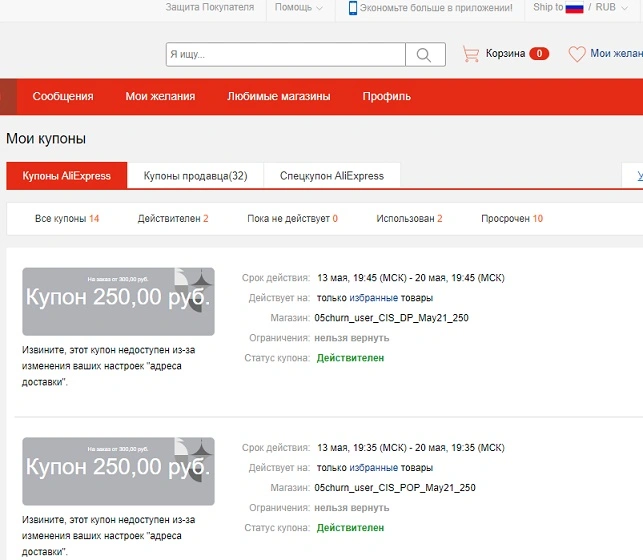Click first coupon's нельзя вернуть text
Screen dimensions: 643x560
click(x=352, y=338)
